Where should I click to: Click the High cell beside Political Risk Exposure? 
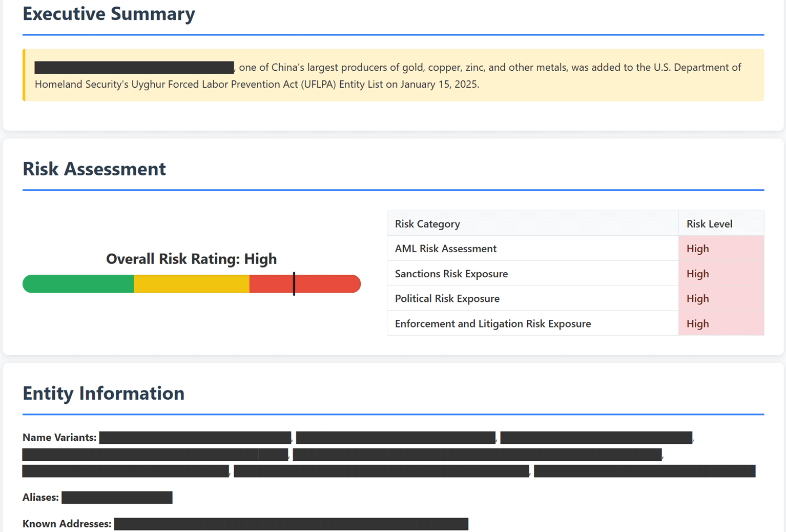pyautogui.click(x=698, y=298)
